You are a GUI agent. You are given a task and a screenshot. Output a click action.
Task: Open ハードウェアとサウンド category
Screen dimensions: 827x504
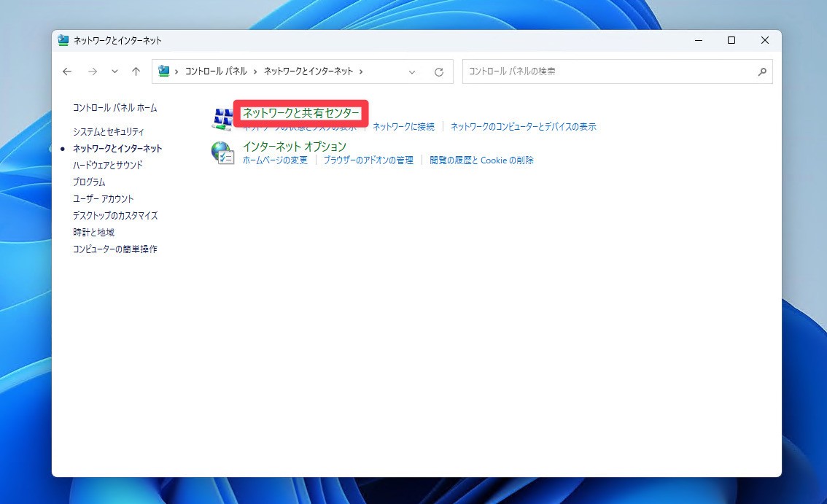108,165
